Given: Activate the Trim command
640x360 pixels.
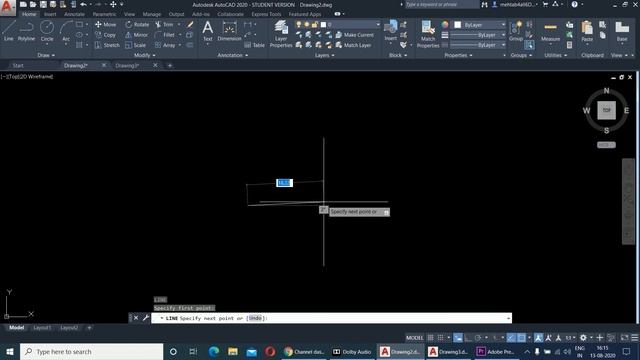Looking at the screenshot, I should coord(164,24).
